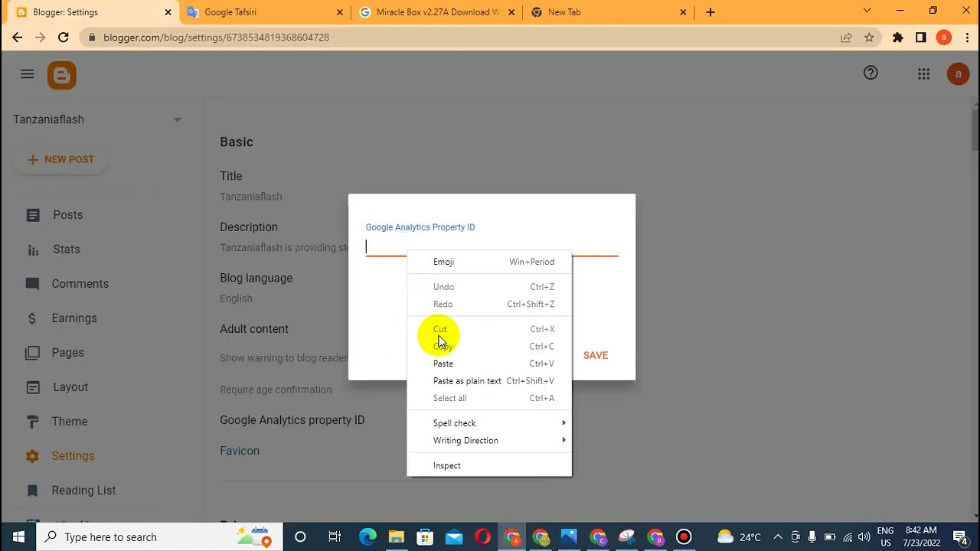Click the browser address bar URL
This screenshot has height=551, width=980.
[217, 37]
